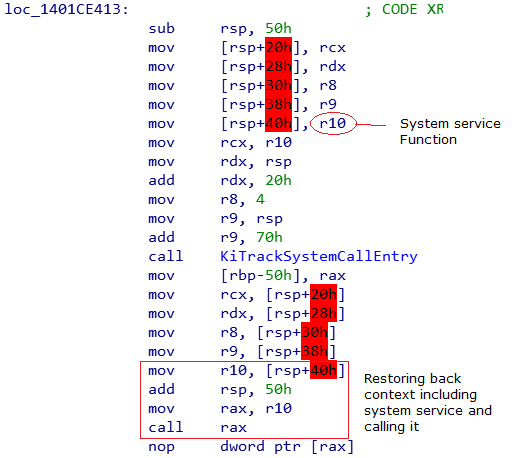Select the 'add rdx, 20h' instruction
This screenshot has height=458, width=517.
pyautogui.click(x=220, y=181)
